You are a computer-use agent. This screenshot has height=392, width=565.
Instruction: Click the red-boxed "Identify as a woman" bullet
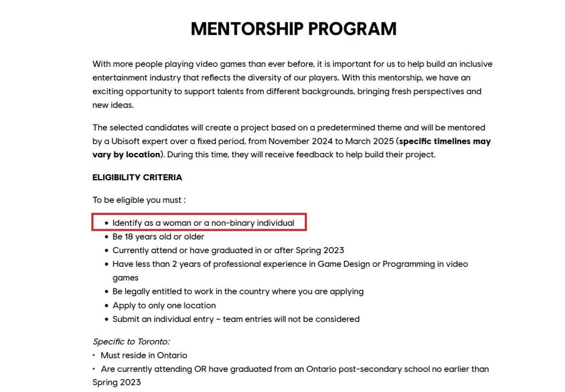pyautogui.click(x=203, y=223)
